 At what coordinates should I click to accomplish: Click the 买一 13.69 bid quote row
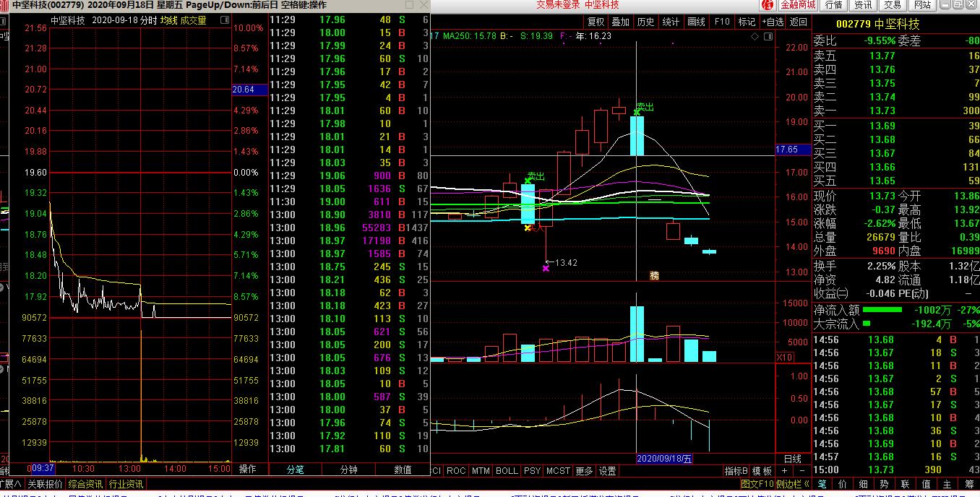coord(895,126)
